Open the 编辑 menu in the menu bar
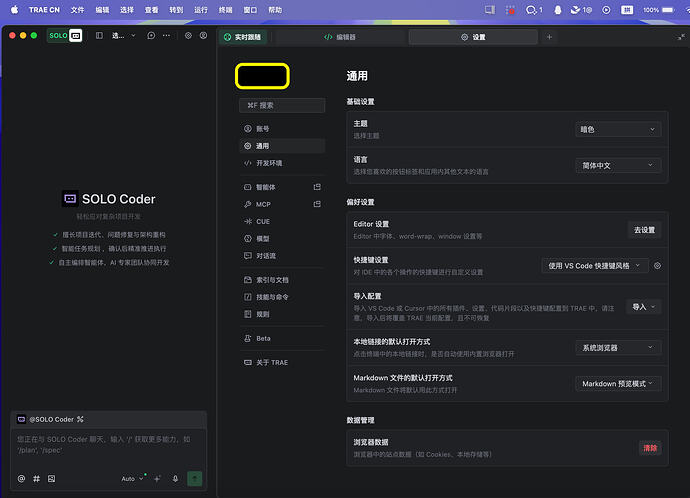 coord(102,10)
